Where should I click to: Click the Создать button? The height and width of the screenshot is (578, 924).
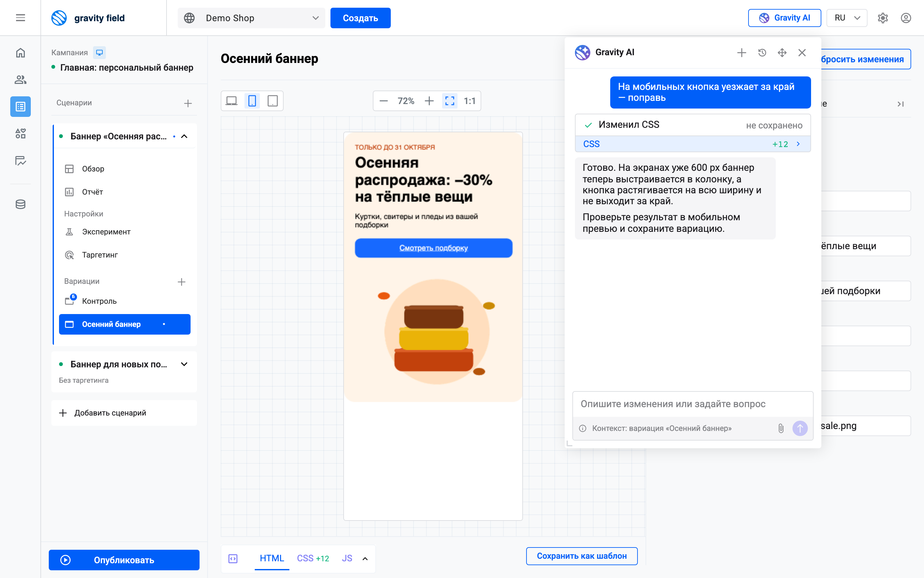click(x=360, y=18)
